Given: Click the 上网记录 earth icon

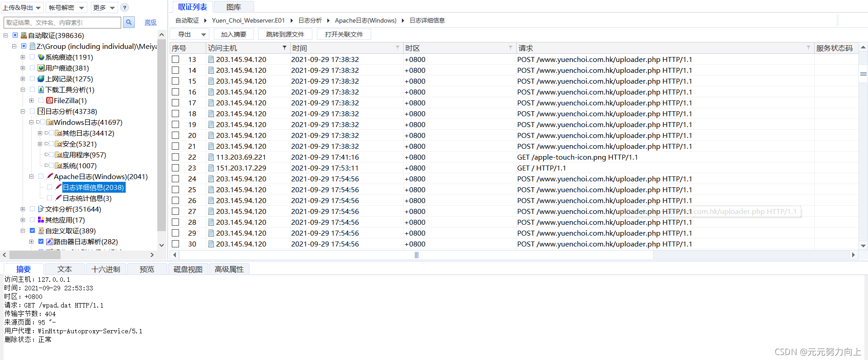Looking at the screenshot, I should [x=41, y=79].
